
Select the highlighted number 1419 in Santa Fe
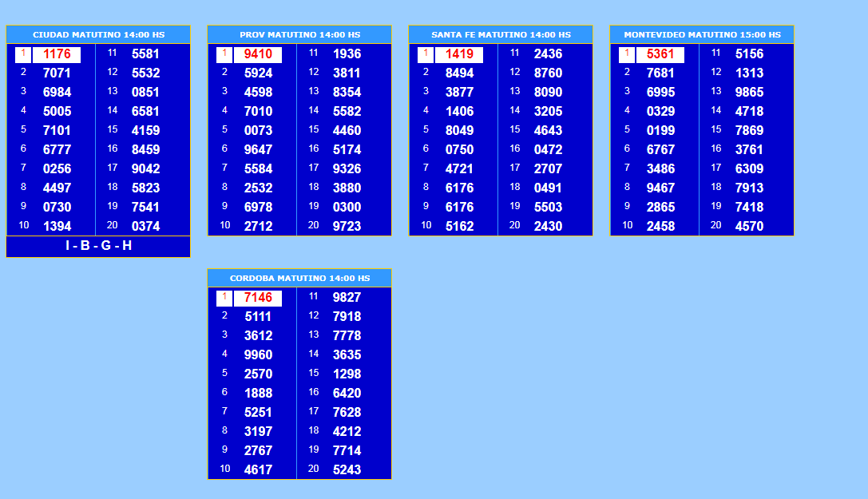459,54
